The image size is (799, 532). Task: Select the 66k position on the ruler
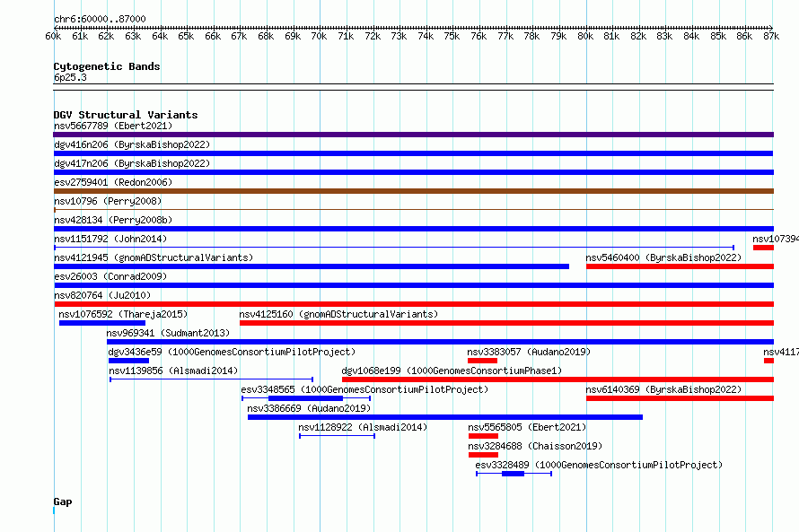point(213,36)
